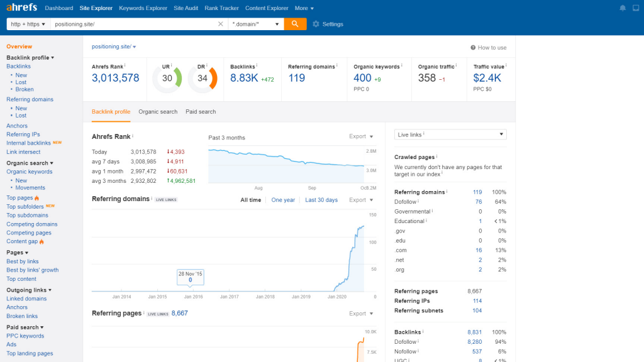The height and width of the screenshot is (362, 644).
Task: Click the ahrefs logo in the header
Action: (x=22, y=8)
